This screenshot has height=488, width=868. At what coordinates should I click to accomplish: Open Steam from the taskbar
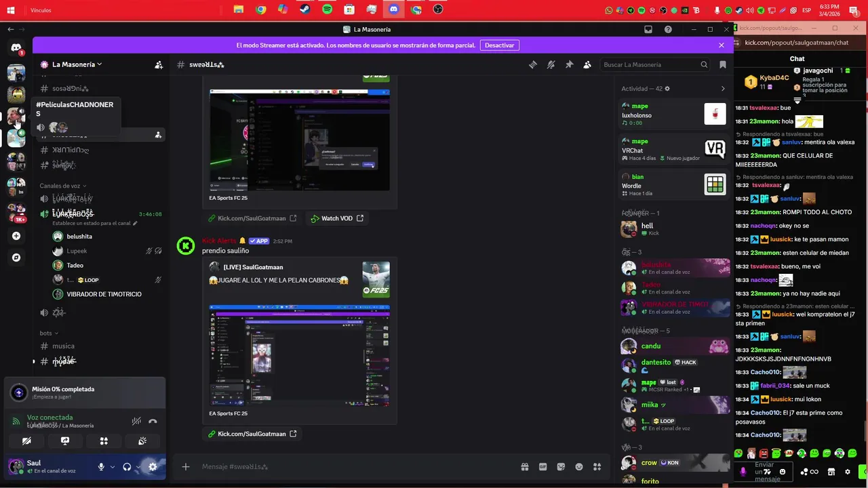pyautogui.click(x=305, y=9)
